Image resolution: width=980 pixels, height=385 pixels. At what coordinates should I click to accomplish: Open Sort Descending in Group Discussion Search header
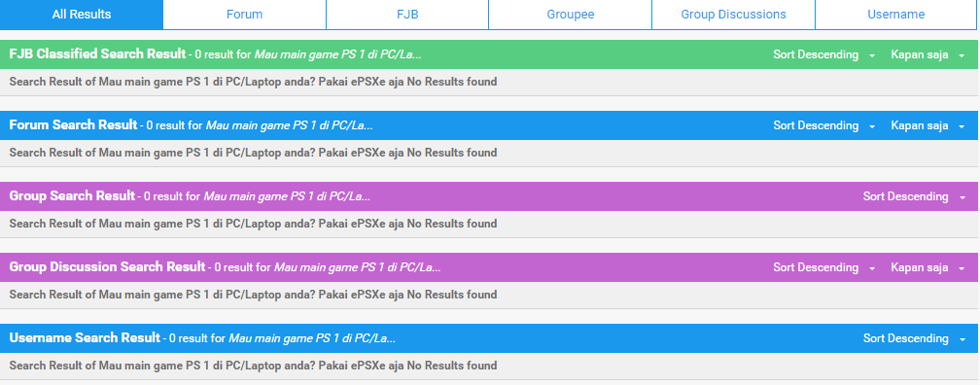tap(823, 267)
